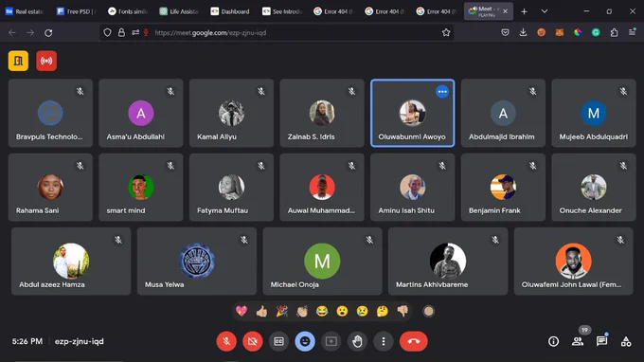This screenshot has width=644, height=362.
Task: Click the meeting code ezp-zjnu-iqd
Action: coord(80,341)
